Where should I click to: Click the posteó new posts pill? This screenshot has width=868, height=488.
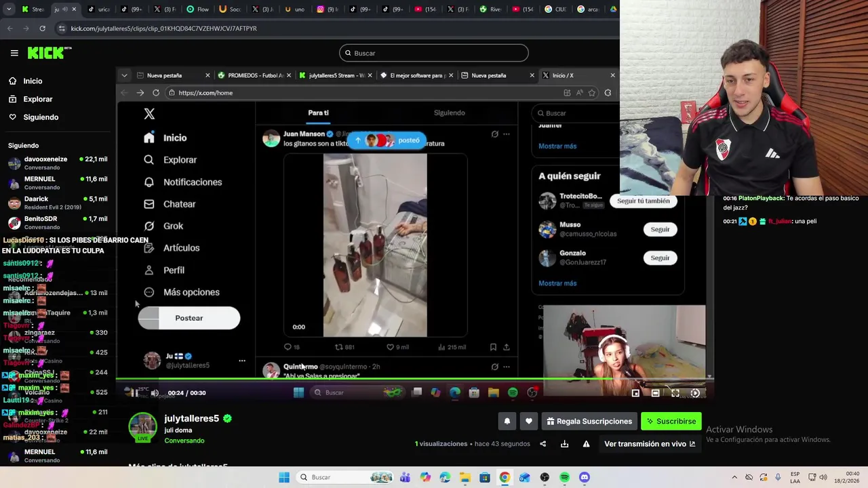coord(387,140)
